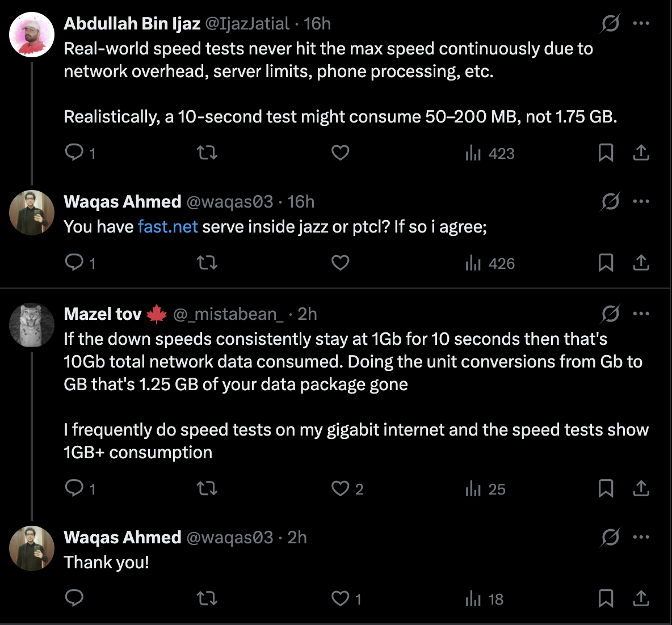This screenshot has width=672, height=625.
Task: Share the "Thank you!" tweet
Action: coord(641,598)
